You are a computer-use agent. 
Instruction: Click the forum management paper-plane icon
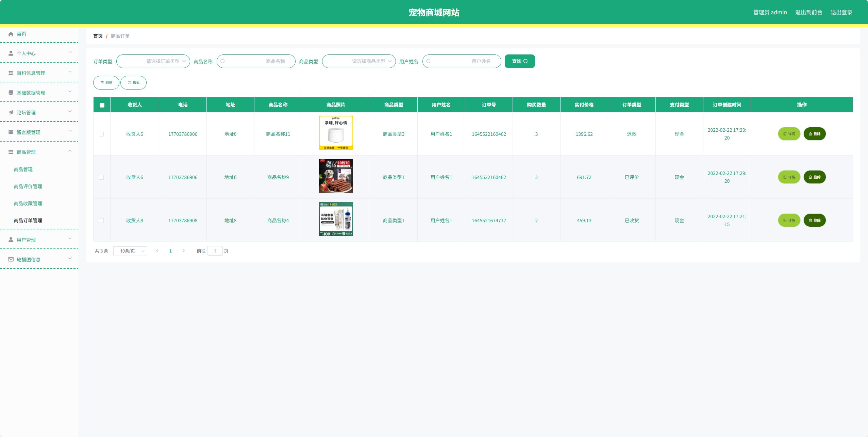click(11, 113)
